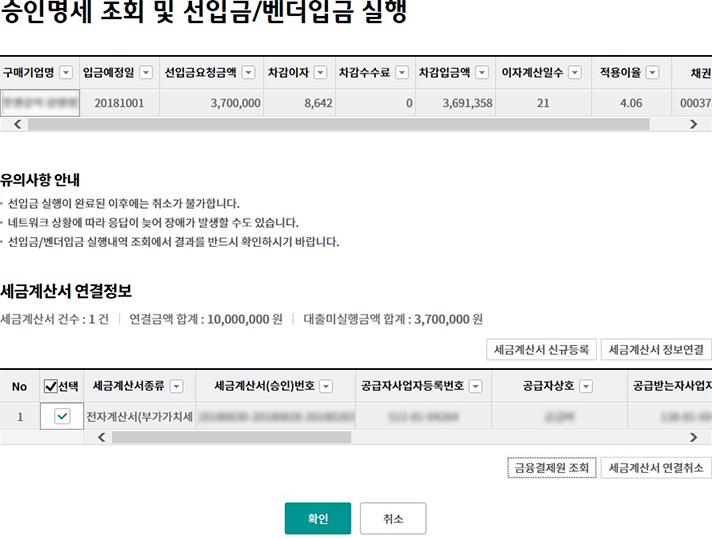Cancel using the 취소 button

pos(393,519)
